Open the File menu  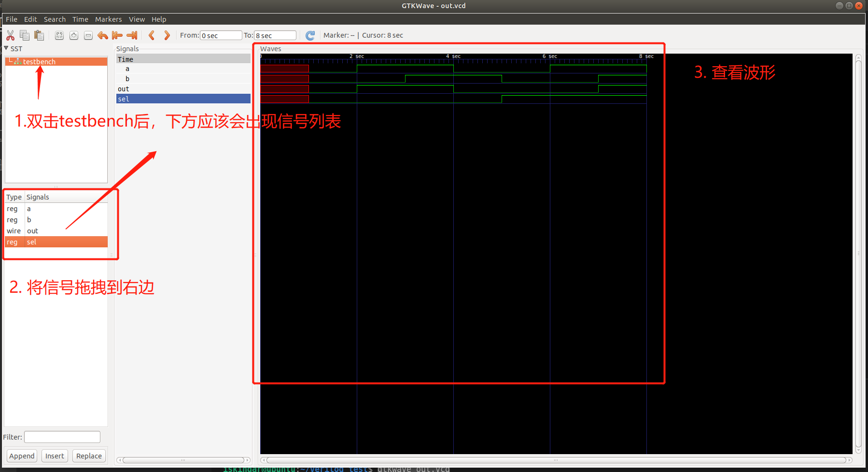tap(12, 19)
